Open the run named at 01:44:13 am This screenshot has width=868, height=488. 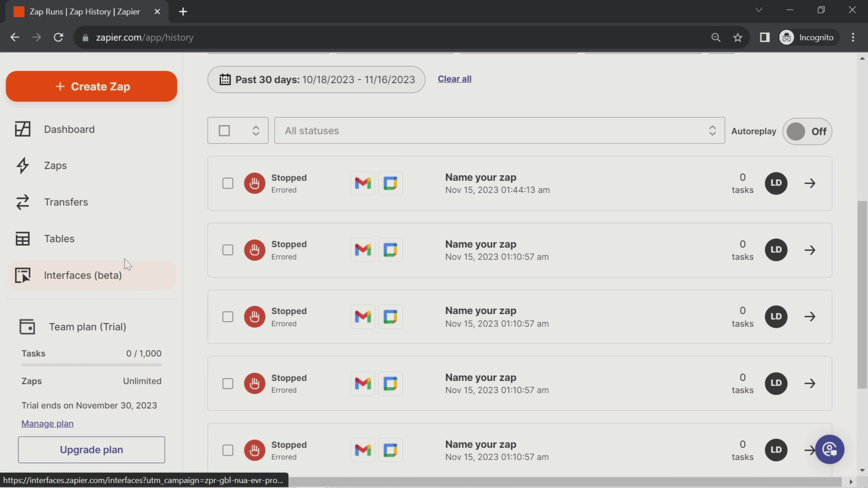[520, 183]
